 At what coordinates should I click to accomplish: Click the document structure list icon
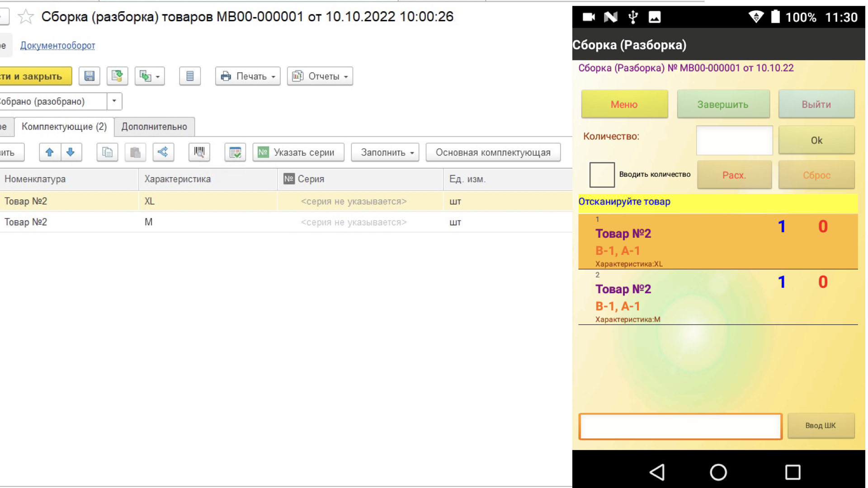pos(190,76)
